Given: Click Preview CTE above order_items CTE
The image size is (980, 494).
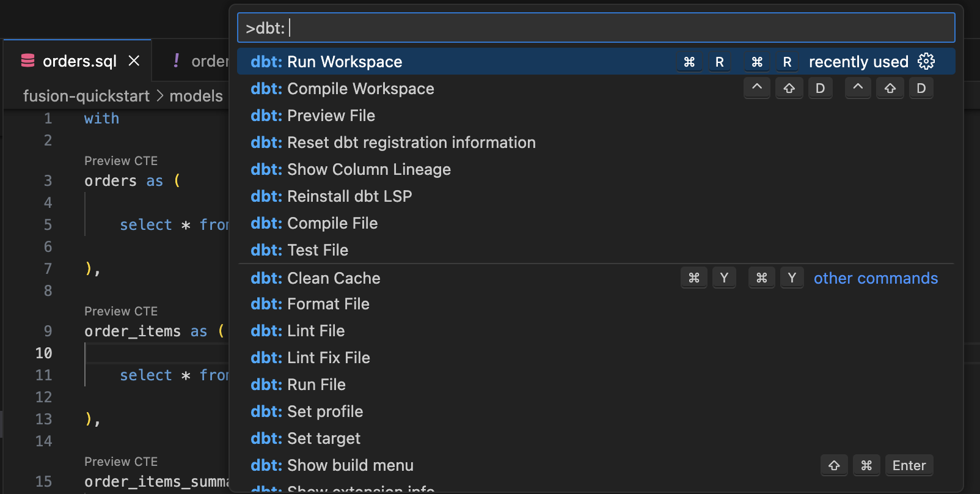Looking at the screenshot, I should tap(121, 311).
